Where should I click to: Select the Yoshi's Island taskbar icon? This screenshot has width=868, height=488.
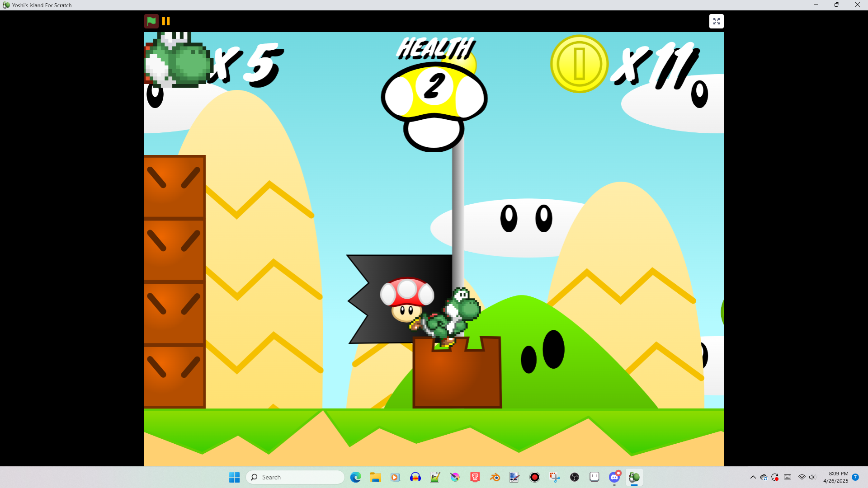tap(634, 477)
